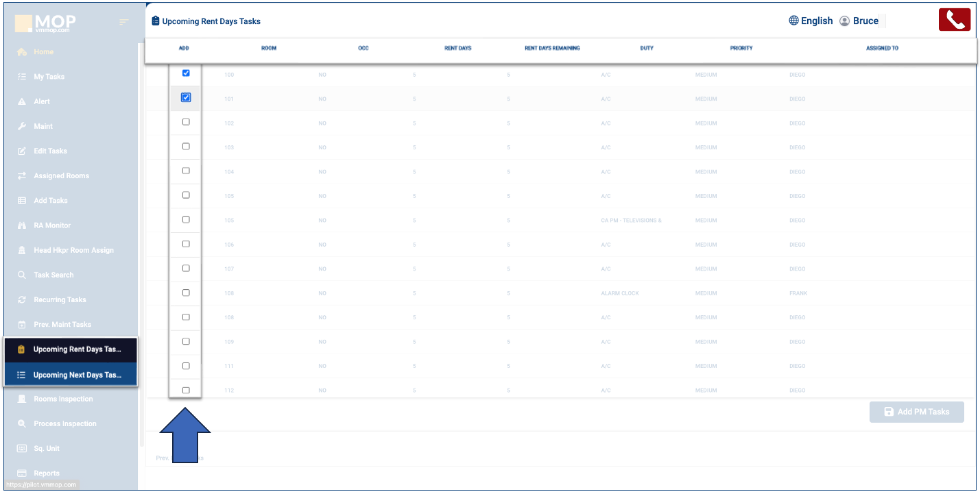Sort table by Rent Days Remaining column

point(552,49)
